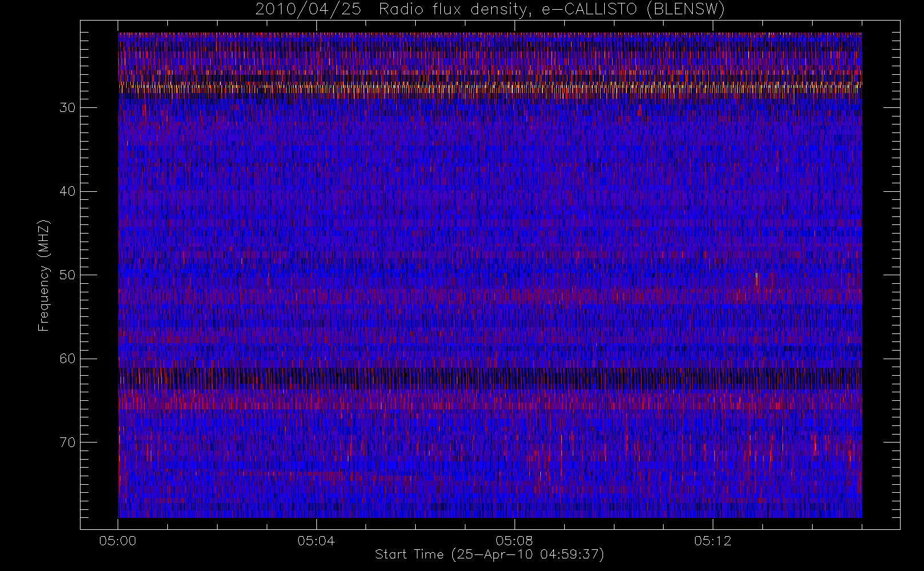This screenshot has height=571, width=924.
Task: Click the 05:12 time tick label
Action: coord(713,541)
